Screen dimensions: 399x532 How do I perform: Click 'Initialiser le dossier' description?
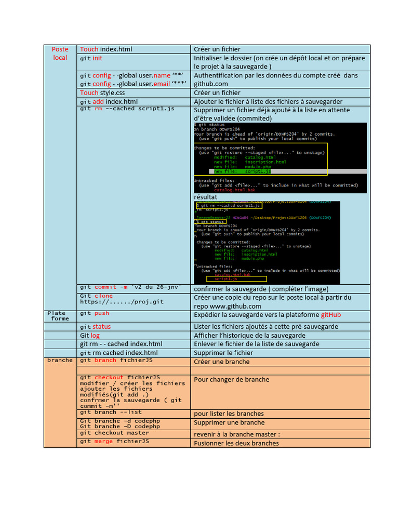[x=279, y=62]
